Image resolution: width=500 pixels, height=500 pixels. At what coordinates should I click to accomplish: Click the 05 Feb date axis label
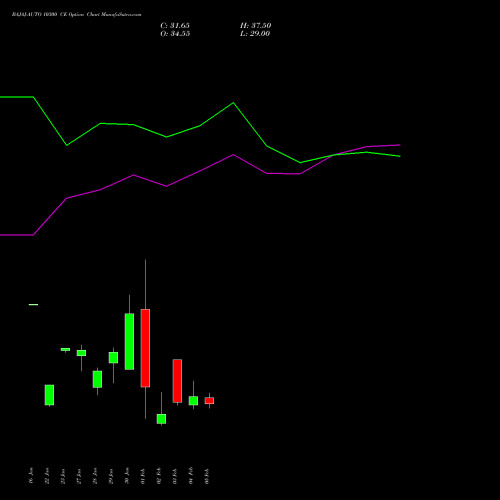click(207, 476)
